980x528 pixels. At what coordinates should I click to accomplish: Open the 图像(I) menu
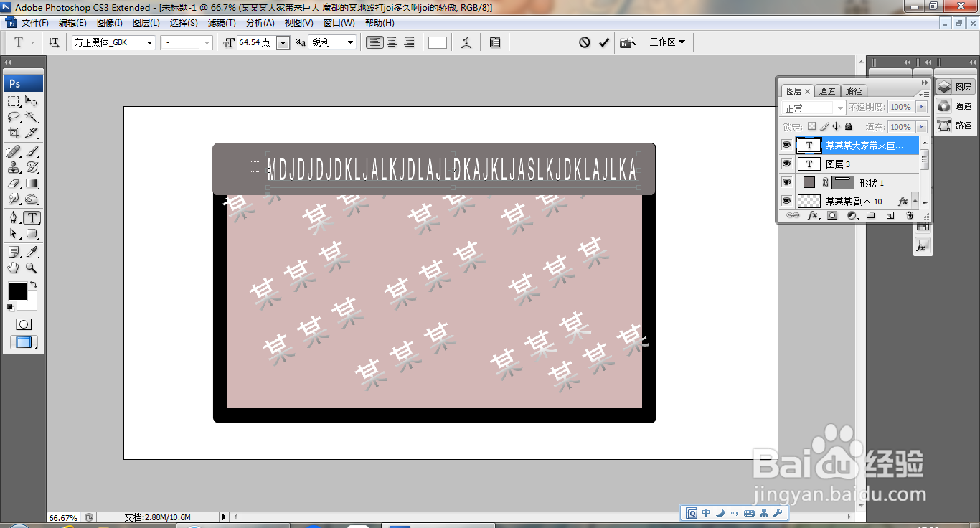[110, 23]
